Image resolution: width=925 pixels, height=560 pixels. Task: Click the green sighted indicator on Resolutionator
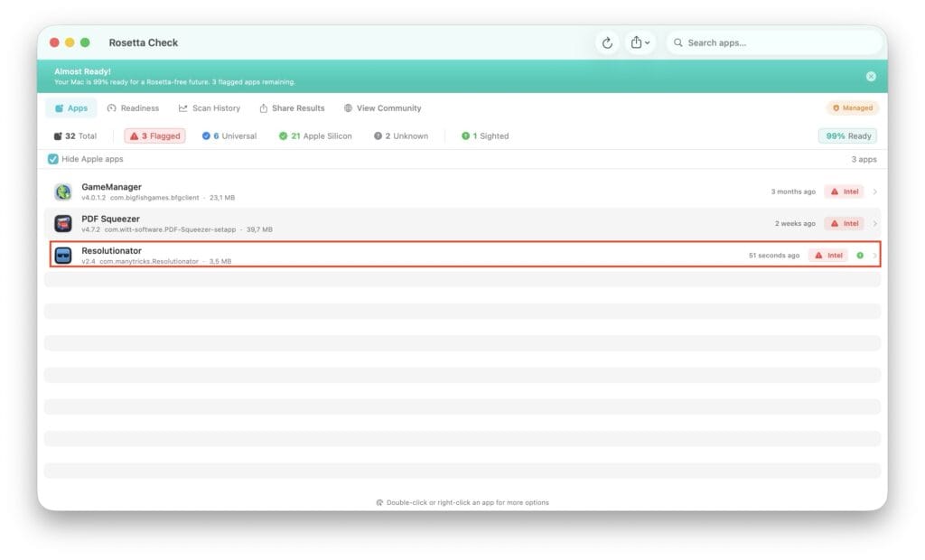[860, 256]
